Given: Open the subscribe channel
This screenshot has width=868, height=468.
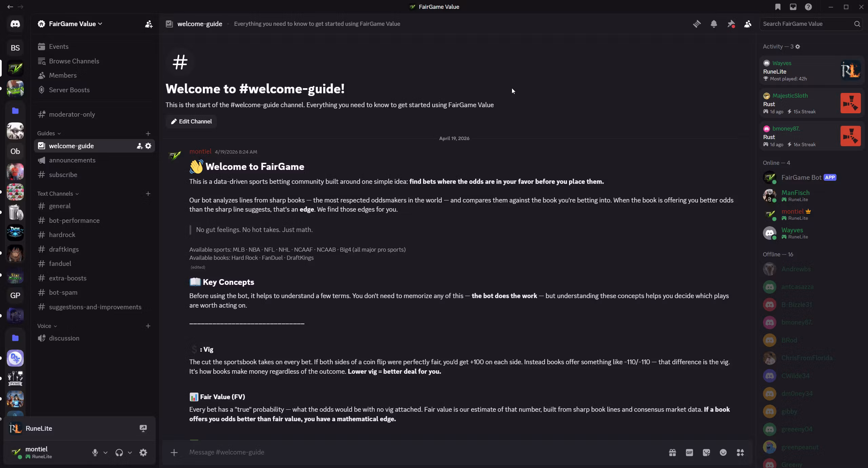Looking at the screenshot, I should [94, 175].
